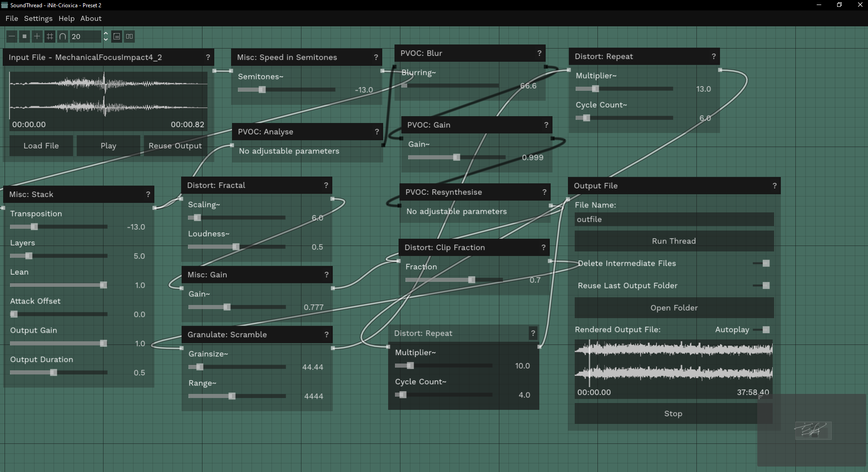This screenshot has width=868, height=472.
Task: Open help for the Misc: Stack node
Action: pyautogui.click(x=148, y=194)
